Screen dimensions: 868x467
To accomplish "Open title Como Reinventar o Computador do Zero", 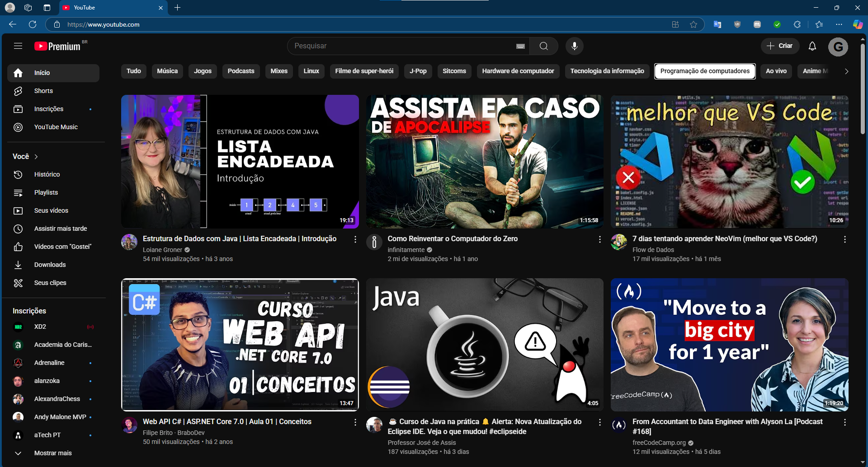I will [x=453, y=239].
